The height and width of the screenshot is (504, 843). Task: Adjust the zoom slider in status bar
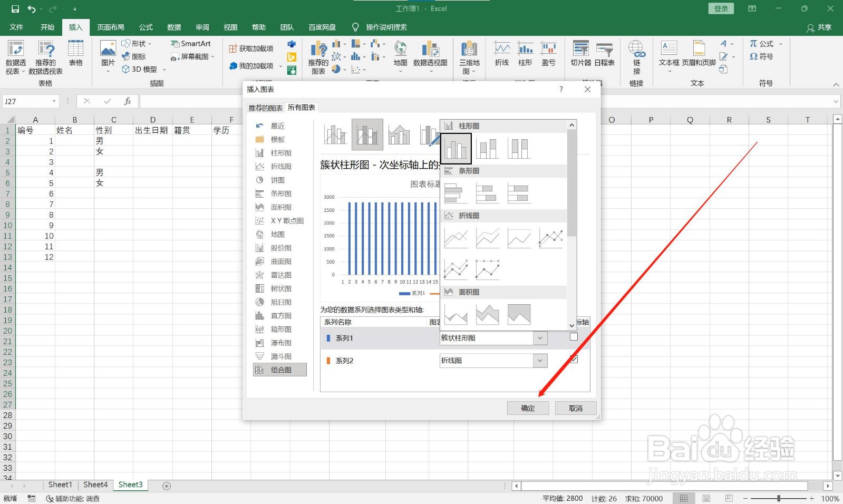[x=779, y=498]
